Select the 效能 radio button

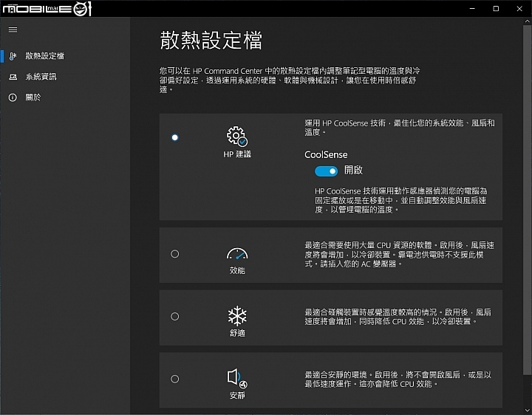(174, 253)
